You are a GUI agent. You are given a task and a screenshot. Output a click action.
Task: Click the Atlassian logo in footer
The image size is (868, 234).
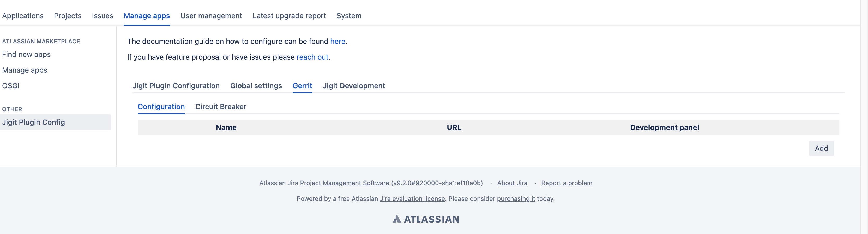coord(426,219)
